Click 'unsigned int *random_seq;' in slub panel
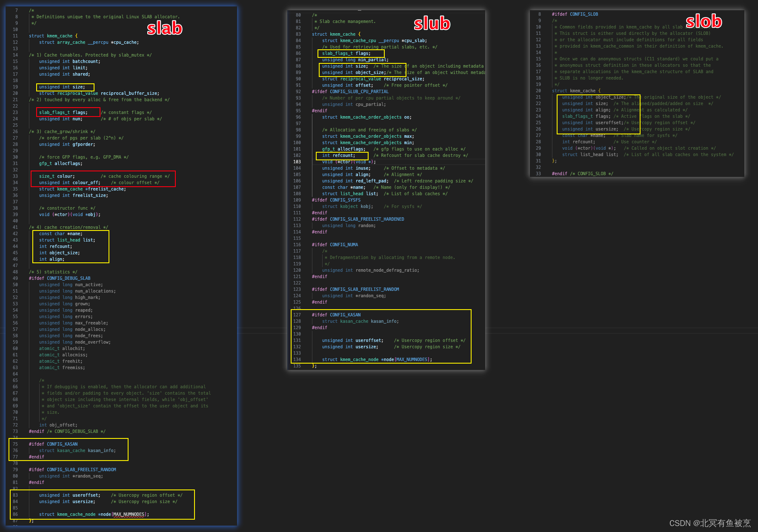The height and width of the screenshot is (532, 758). (x=354, y=296)
